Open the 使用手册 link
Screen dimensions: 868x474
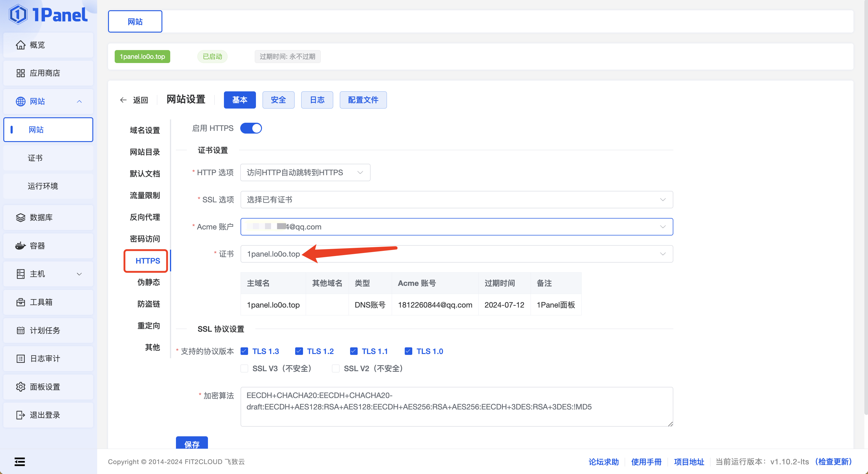pyautogui.click(x=646, y=462)
